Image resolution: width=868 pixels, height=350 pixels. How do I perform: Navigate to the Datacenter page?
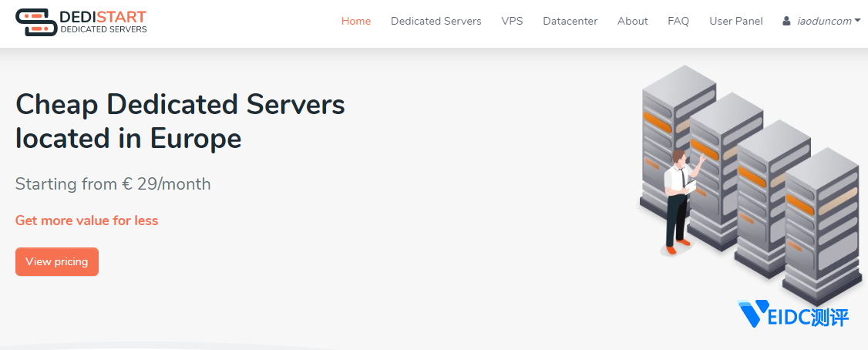tap(570, 22)
